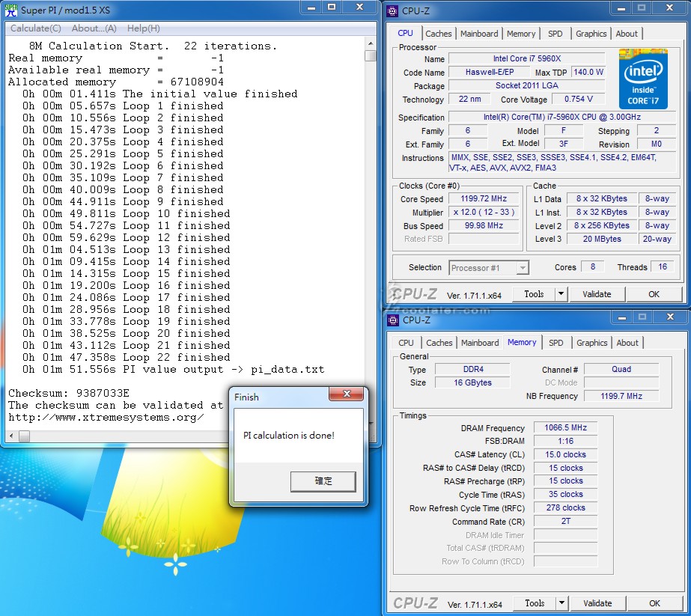
Task: Click Tools button in bottom CPU-Z window
Action: 535,603
